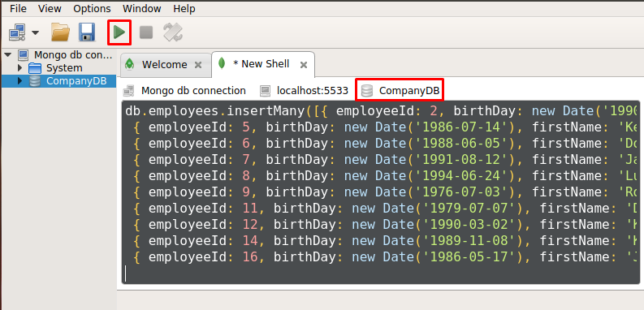Click the CompanyDB label in shell header
644x310 pixels.
click(409, 91)
